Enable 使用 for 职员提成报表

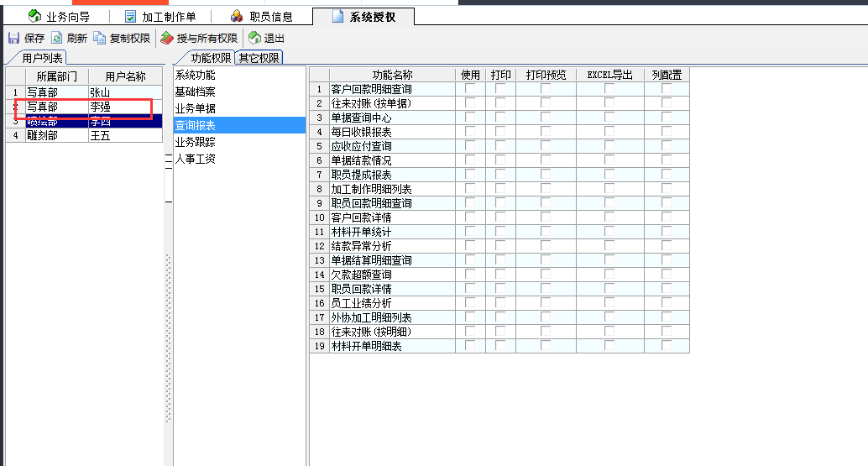tap(470, 175)
